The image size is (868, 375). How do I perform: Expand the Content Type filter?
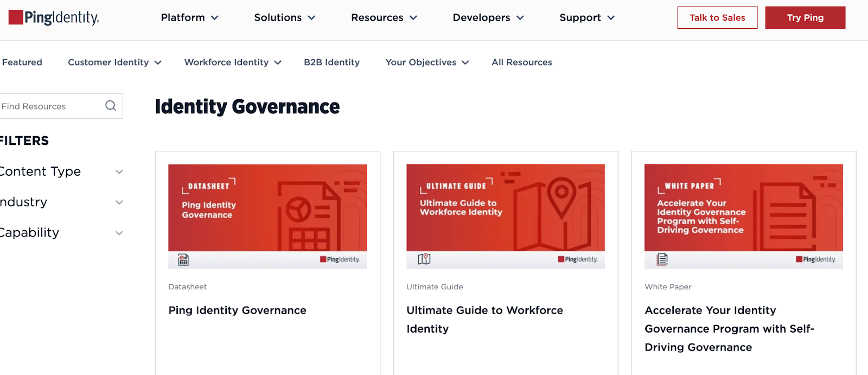click(x=61, y=171)
